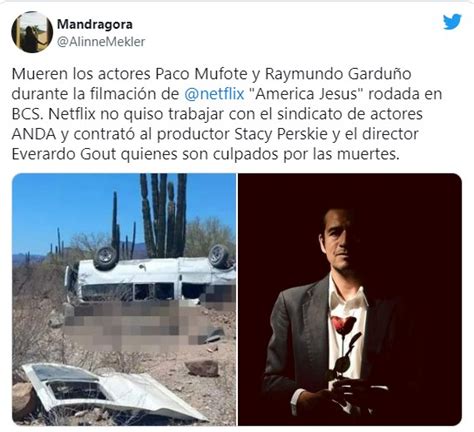Click the word ANDA in tweet
The image size is (474, 432).
point(34,134)
